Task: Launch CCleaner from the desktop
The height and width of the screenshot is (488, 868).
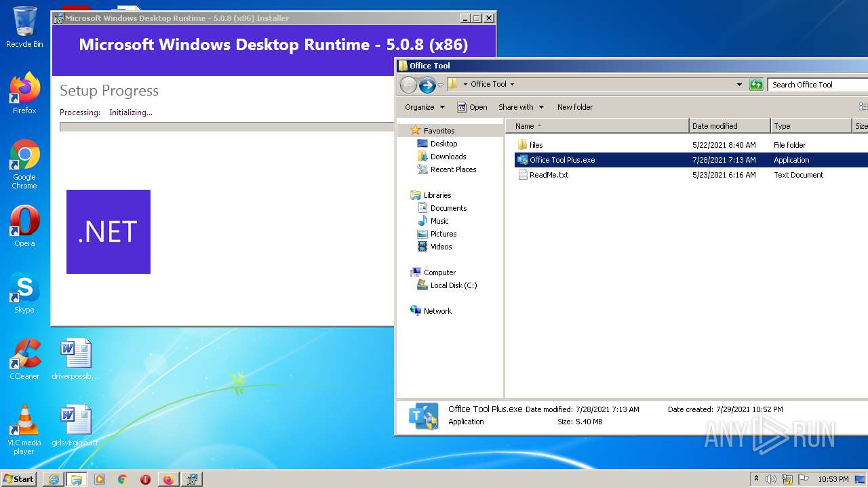Action: tap(24, 359)
